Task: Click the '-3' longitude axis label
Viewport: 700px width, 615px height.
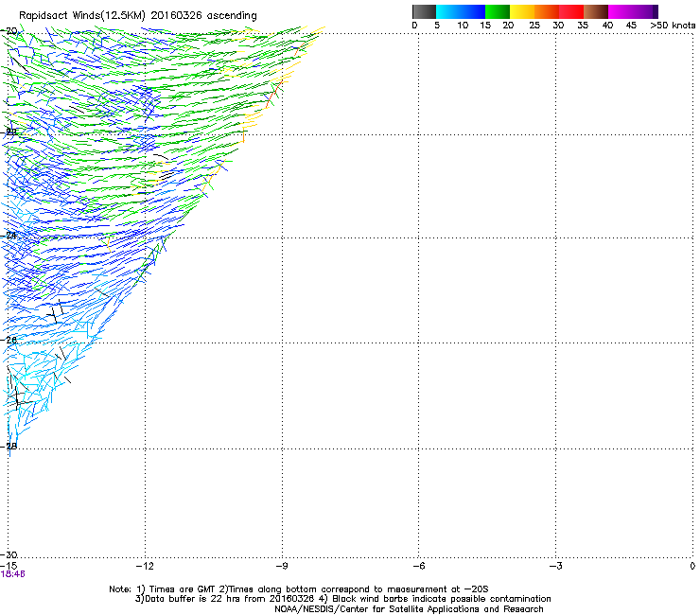Action: pyautogui.click(x=556, y=566)
